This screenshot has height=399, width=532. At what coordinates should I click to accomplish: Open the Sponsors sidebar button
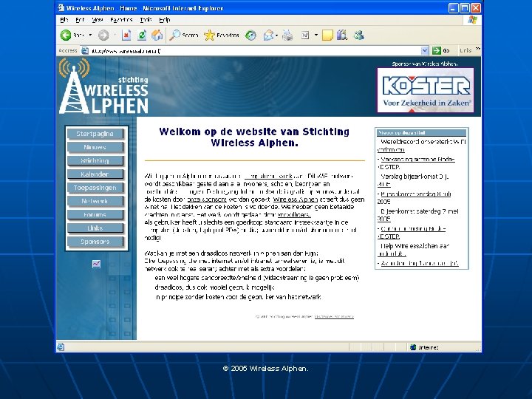pyautogui.click(x=95, y=242)
